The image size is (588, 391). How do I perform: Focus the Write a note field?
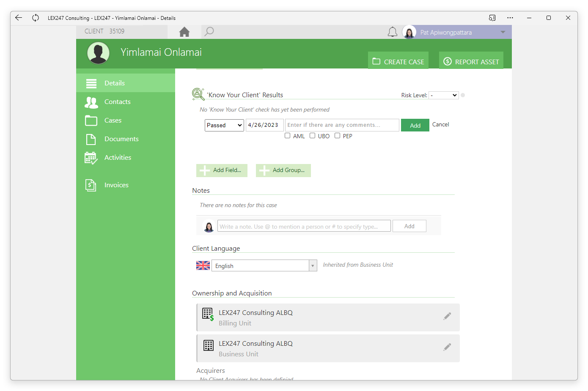(x=304, y=226)
